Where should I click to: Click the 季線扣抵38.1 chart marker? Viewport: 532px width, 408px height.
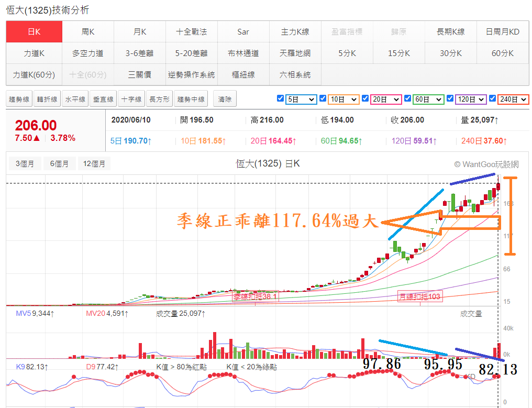click(256, 296)
